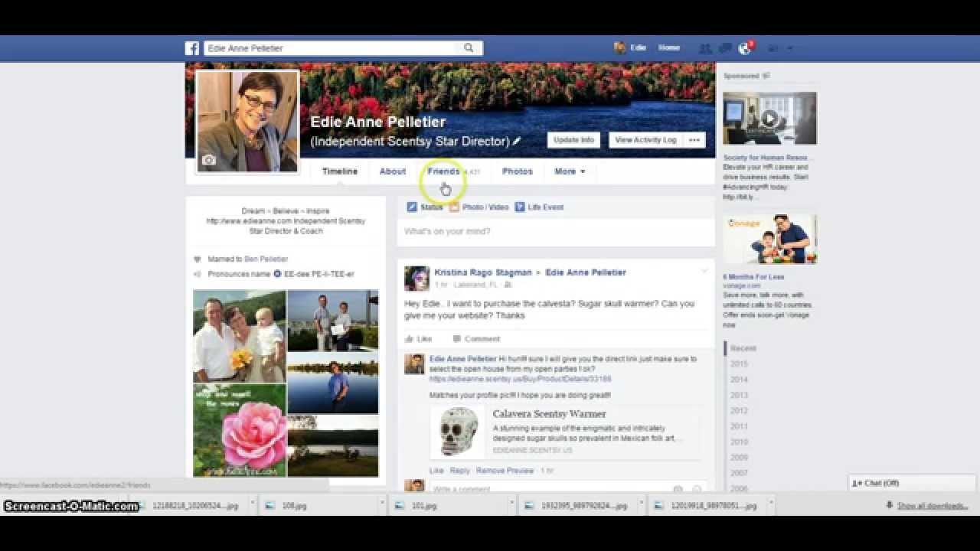Click Kristina Rago Stagman's avatar
This screenshot has height=551, width=980.
416,279
